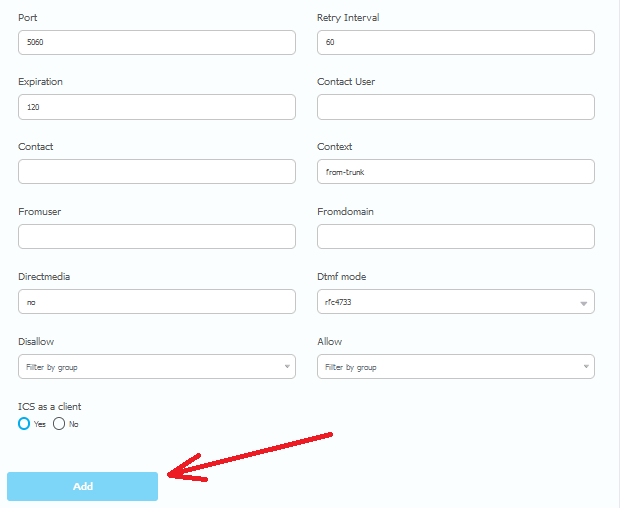Click the Directmedia field showing no
Image resolution: width=634 pixels, height=510 pixels.
pyautogui.click(x=156, y=302)
